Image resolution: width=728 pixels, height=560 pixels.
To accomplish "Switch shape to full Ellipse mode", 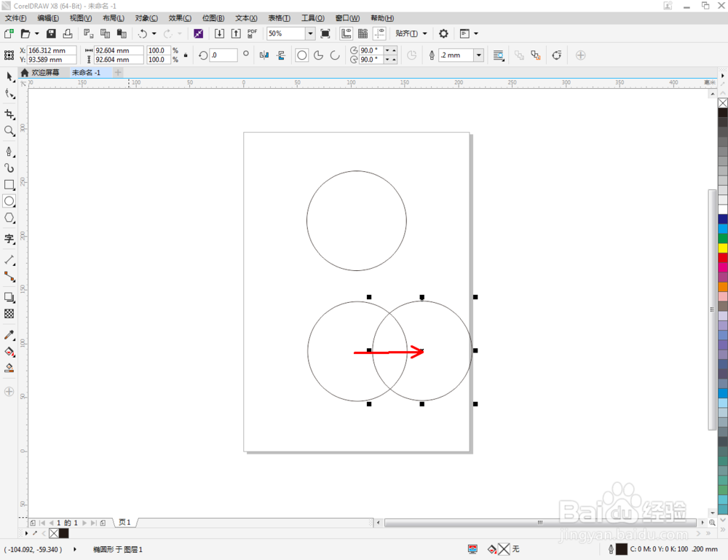I will point(302,55).
